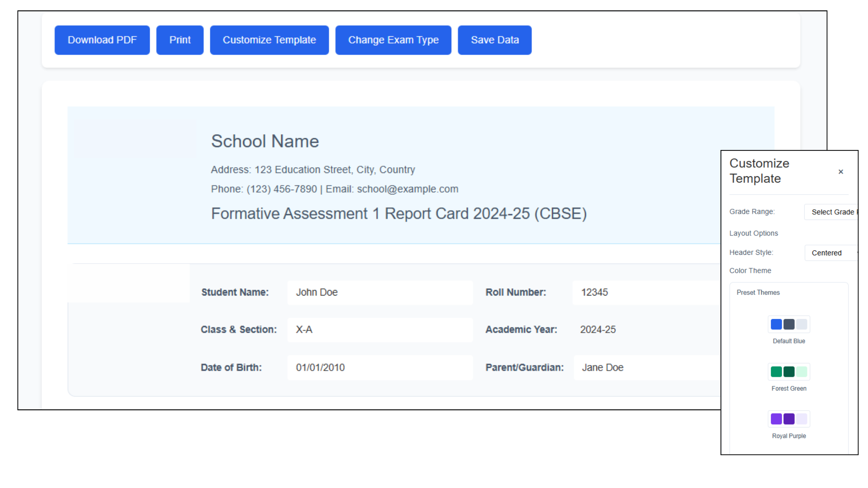Edit the Date of Birth field

[x=380, y=367]
